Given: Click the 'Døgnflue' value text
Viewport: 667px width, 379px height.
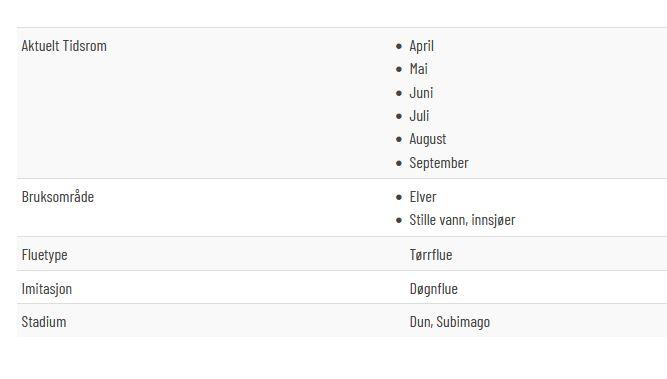Looking at the screenshot, I should (x=433, y=289).
